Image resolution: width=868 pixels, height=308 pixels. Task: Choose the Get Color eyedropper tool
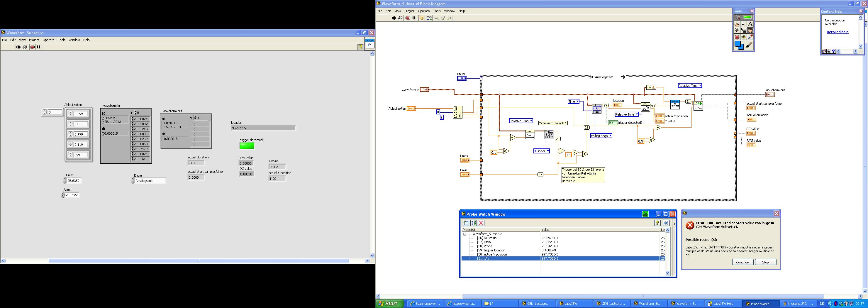[750, 37]
